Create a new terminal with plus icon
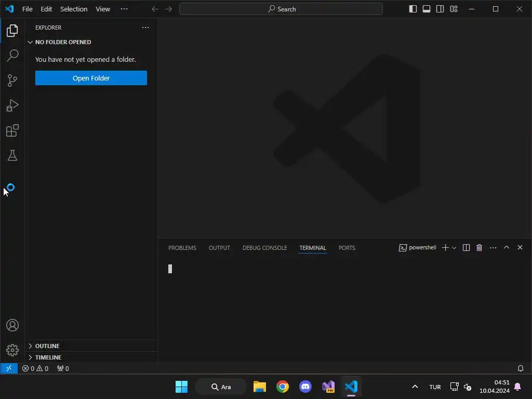Screen dimensions: 532x399 445,248
